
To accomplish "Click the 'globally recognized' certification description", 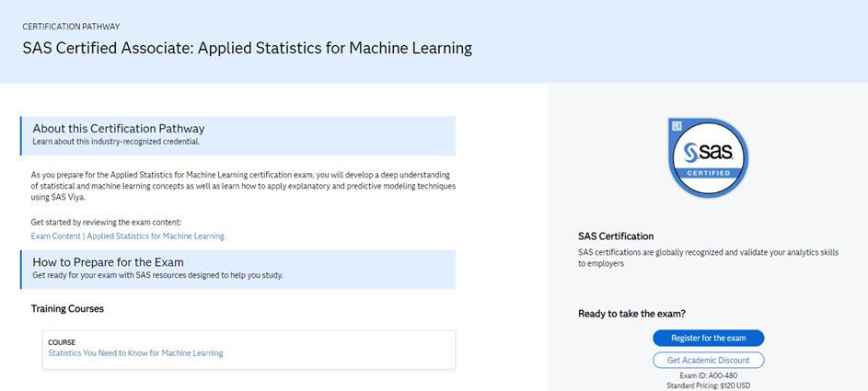I will (708, 258).
